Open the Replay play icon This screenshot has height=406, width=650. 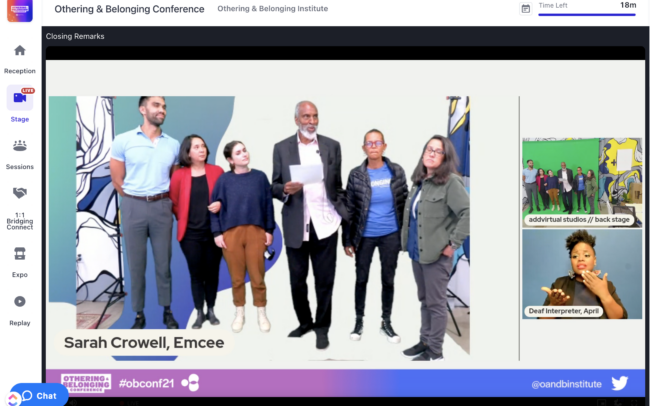point(19,301)
